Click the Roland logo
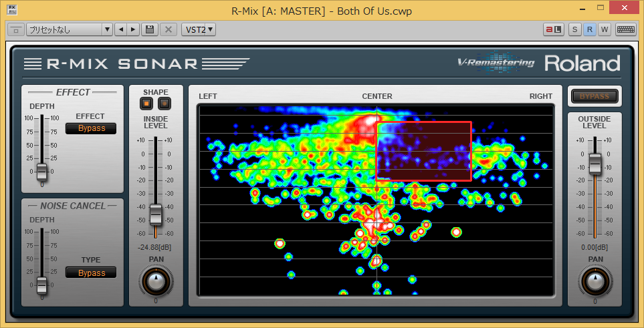This screenshot has width=644, height=328. coord(582,64)
